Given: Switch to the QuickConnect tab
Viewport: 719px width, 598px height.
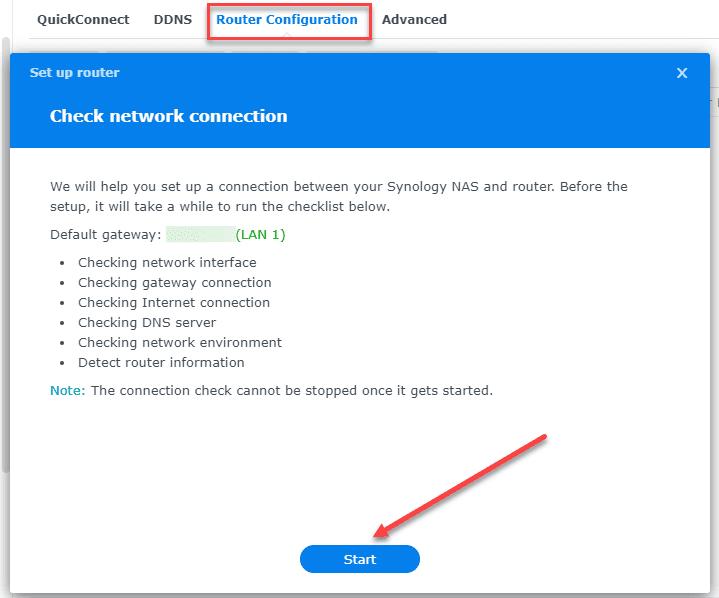Looking at the screenshot, I should pos(83,20).
